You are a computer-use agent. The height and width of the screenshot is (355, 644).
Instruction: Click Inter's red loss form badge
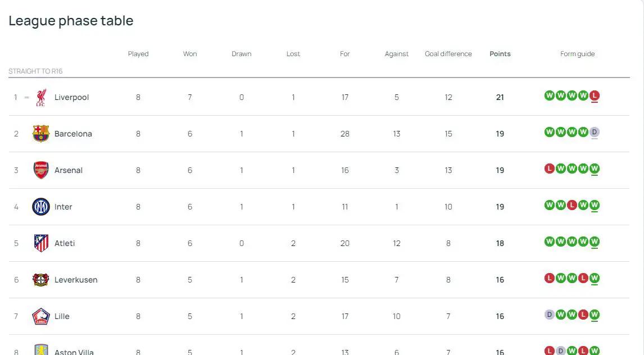tap(572, 205)
